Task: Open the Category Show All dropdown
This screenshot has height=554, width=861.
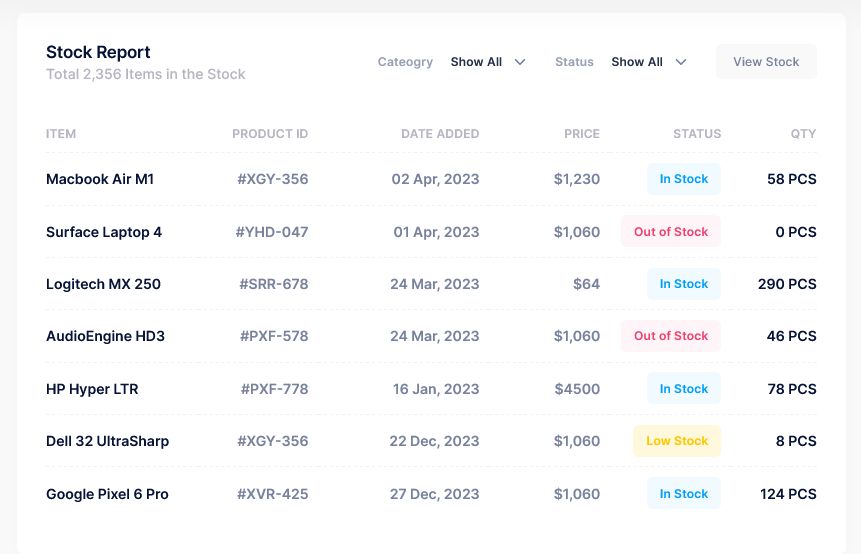Action: 488,62
